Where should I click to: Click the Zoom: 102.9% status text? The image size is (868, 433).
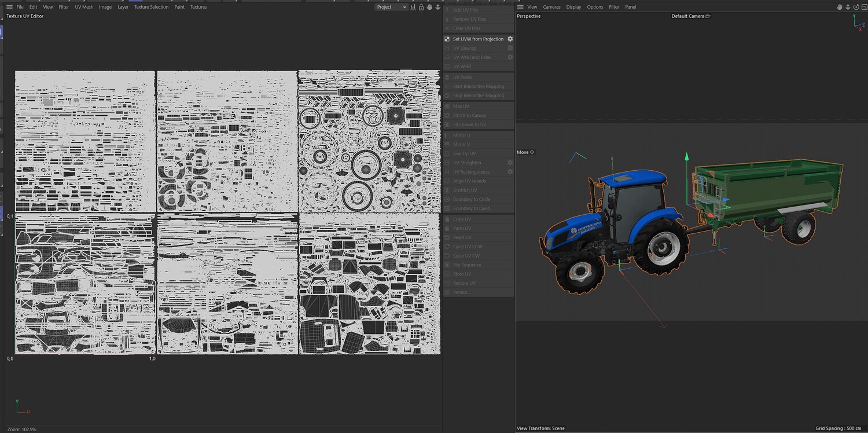coord(22,430)
